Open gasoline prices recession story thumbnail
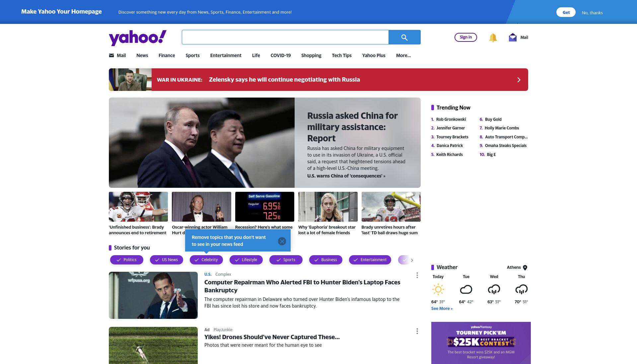Viewport: 637px width, 364px height. (x=265, y=207)
